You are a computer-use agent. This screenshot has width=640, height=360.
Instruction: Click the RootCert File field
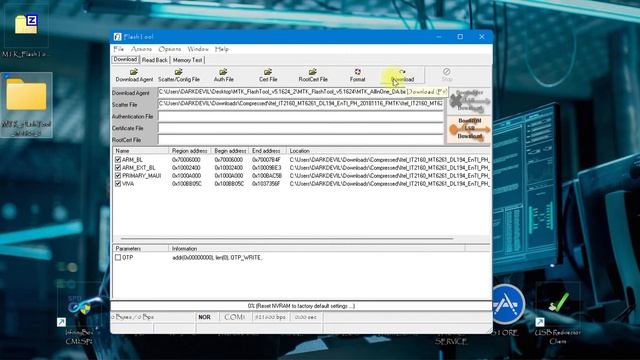coord(300,140)
